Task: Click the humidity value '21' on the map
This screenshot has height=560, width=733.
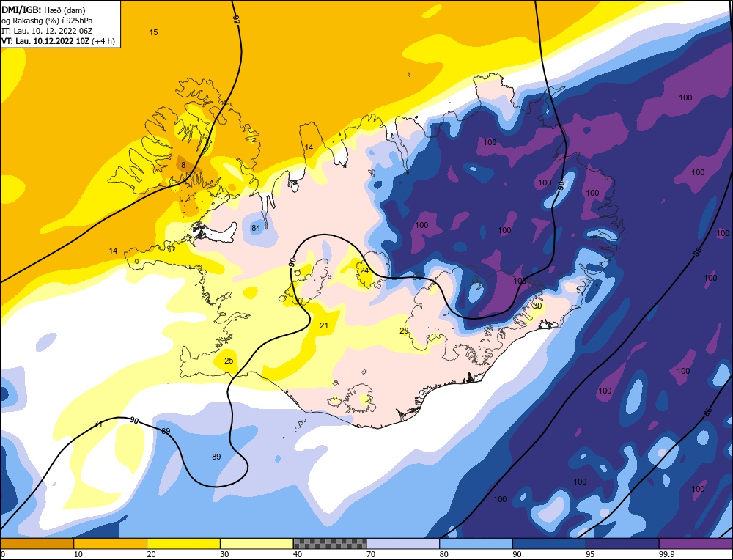Action: (324, 325)
